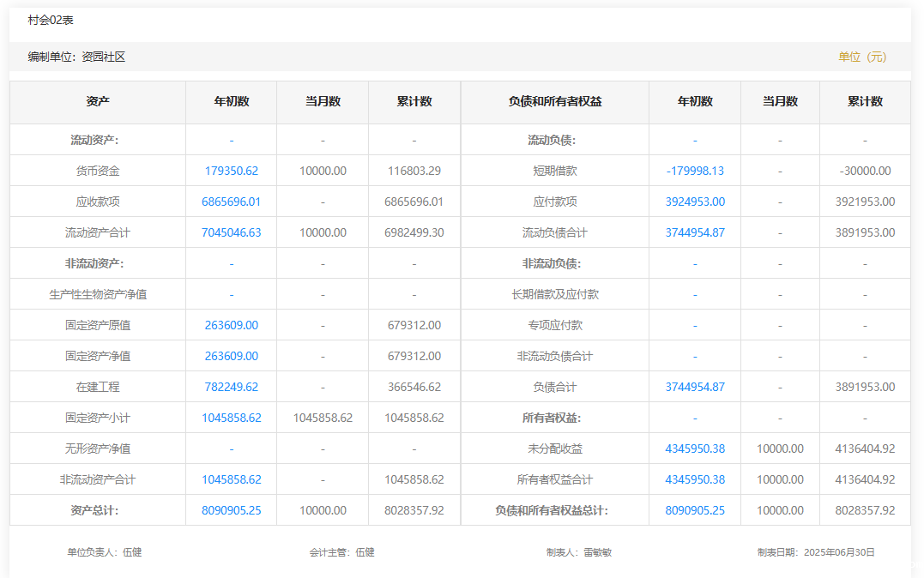Image resolution: width=924 pixels, height=578 pixels.
Task: Click 负债和所有者权益总计 opening balance link
Action: 694,510
